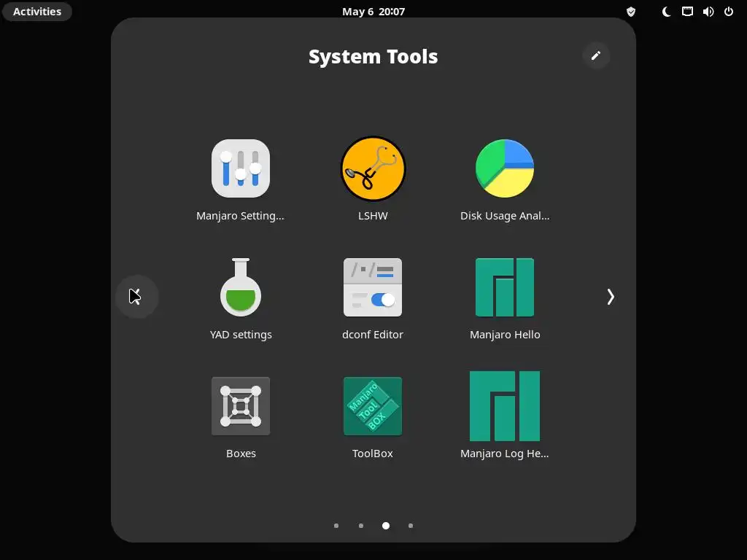Launch the LSHW stethoscope icon

point(373,168)
